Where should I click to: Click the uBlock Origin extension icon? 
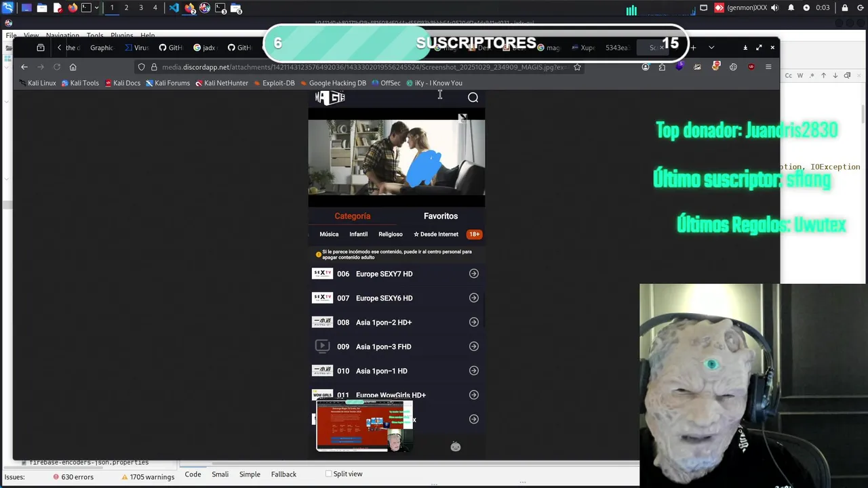pos(751,67)
